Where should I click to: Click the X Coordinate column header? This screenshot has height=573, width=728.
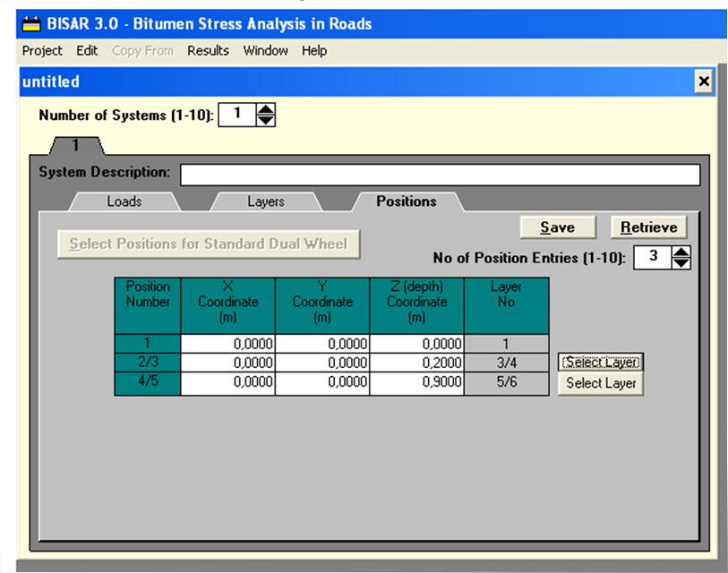[228, 306]
